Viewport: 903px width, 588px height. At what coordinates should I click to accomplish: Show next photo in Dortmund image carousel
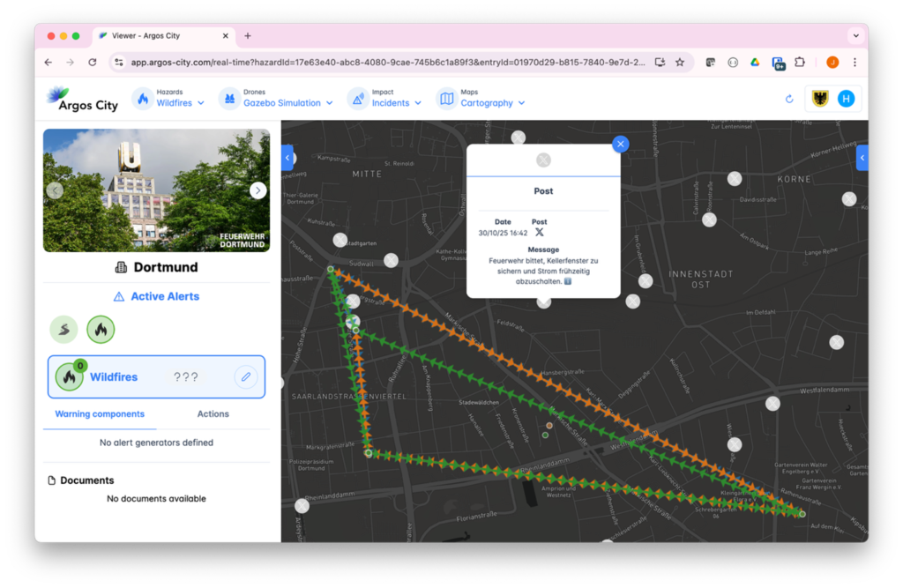tap(257, 190)
